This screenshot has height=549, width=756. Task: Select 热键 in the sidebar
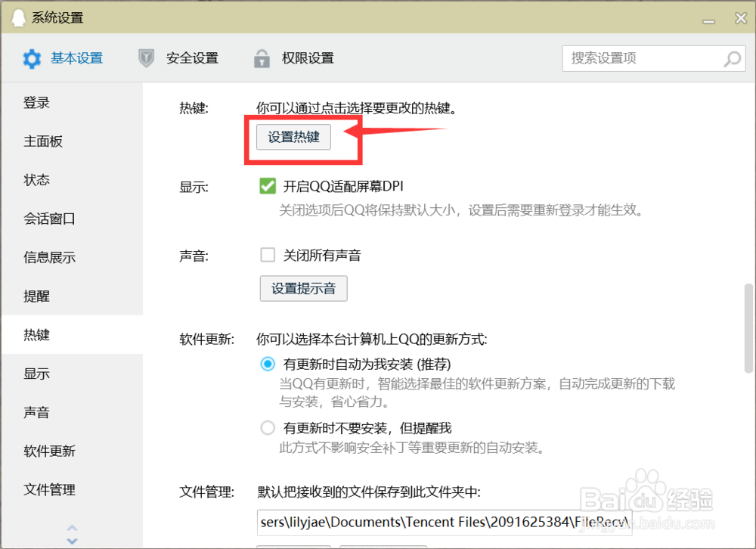point(73,334)
